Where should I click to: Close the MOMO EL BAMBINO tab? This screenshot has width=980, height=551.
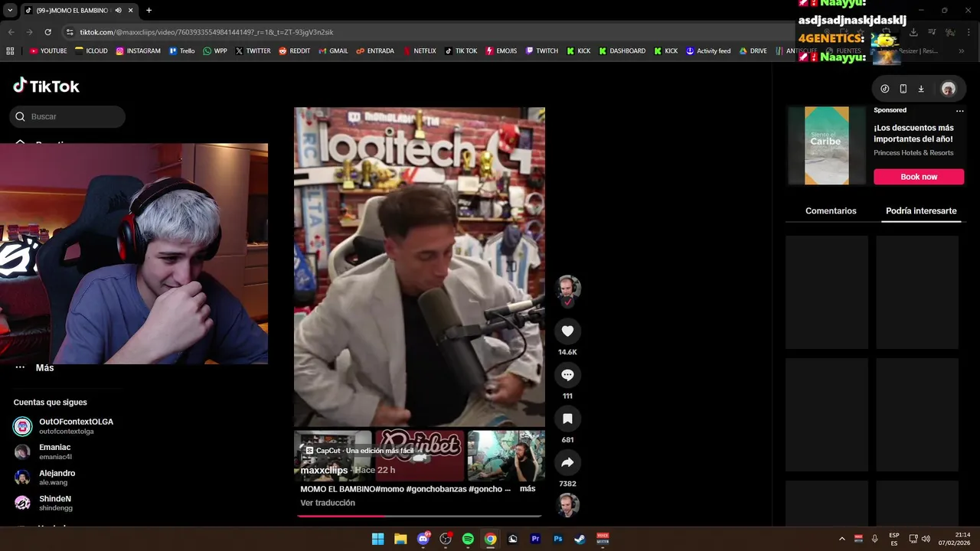pyautogui.click(x=131, y=11)
